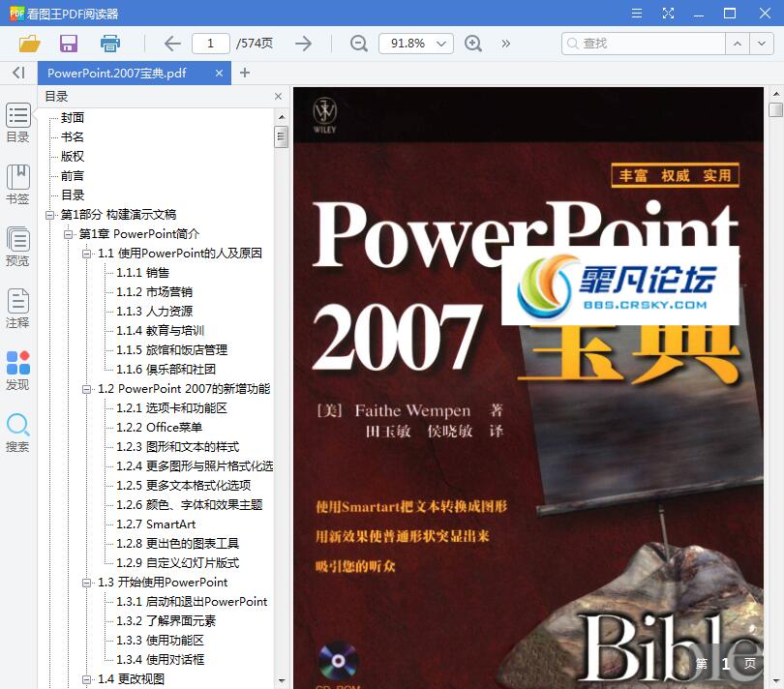Select outline item 1.3.2 了解界面元素
This screenshot has width=784, height=689.
pos(166,621)
